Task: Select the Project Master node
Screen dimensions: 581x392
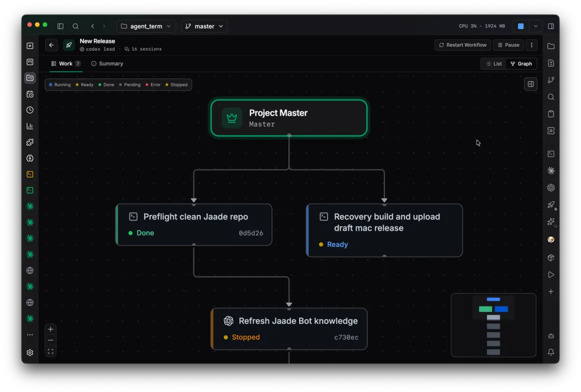Action: (x=289, y=118)
